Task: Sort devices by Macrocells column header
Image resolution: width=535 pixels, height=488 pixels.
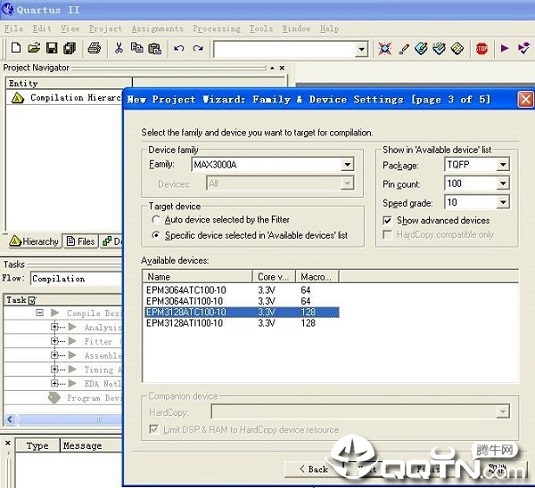Action: [317, 277]
